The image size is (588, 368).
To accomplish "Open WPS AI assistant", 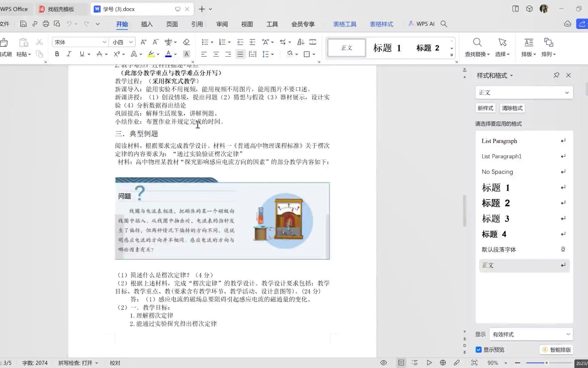I will 422,24.
